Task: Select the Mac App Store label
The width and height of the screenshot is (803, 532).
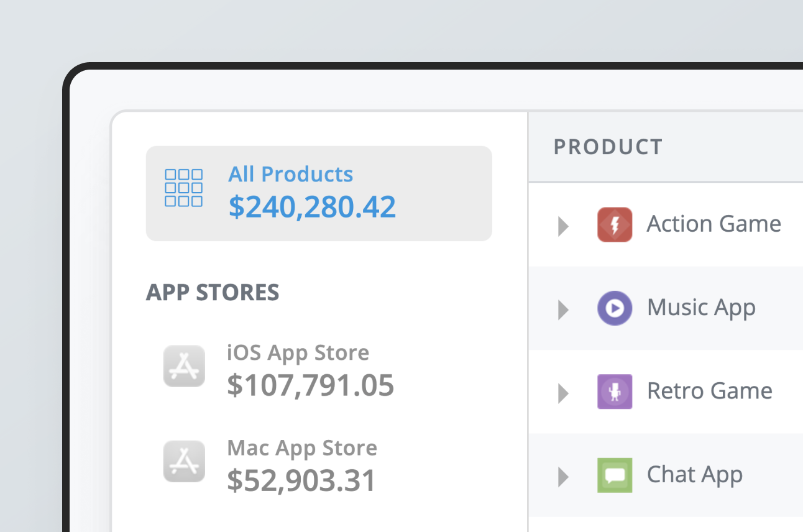Action: [x=302, y=447]
